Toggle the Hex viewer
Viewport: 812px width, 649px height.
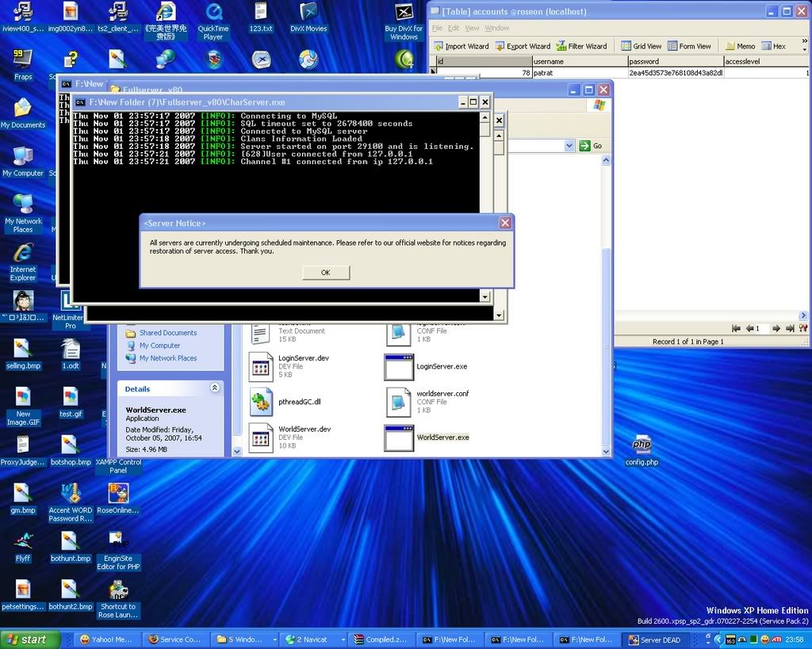pyautogui.click(x=774, y=46)
